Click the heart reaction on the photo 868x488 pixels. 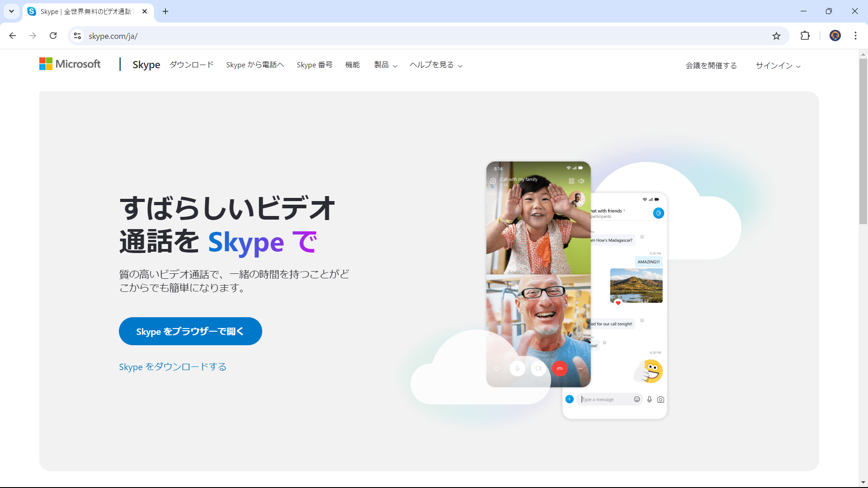618,303
